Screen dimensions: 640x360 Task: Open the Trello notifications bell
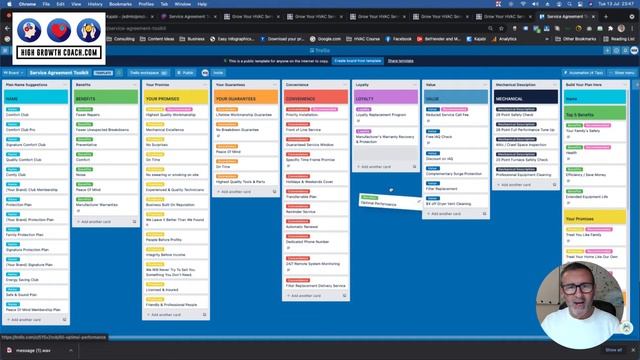pos(625,51)
